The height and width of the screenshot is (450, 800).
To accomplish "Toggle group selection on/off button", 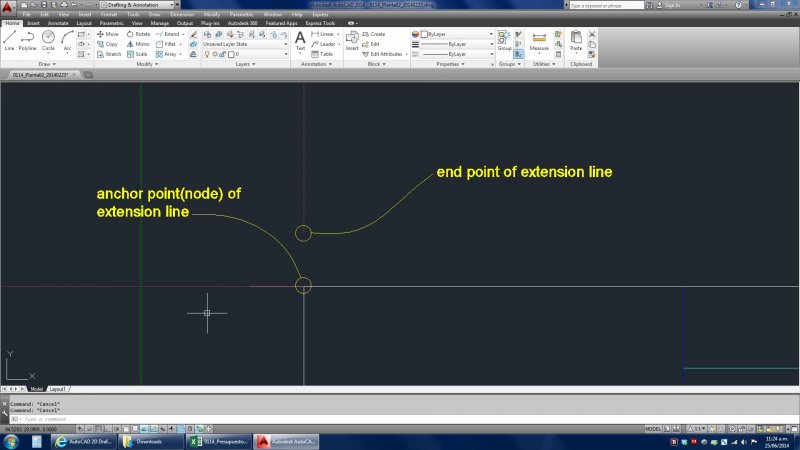I will pos(518,54).
